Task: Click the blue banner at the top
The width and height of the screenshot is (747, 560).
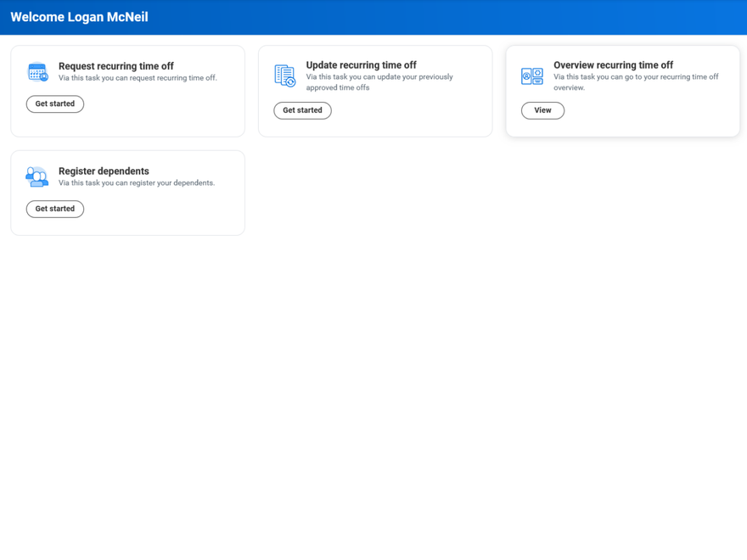Action: [x=373, y=17]
